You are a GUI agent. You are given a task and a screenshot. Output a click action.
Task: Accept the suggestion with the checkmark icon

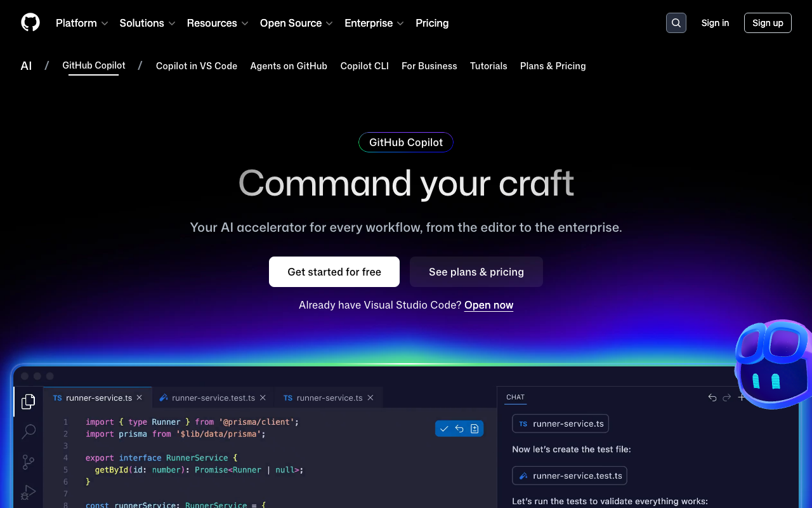tap(444, 429)
